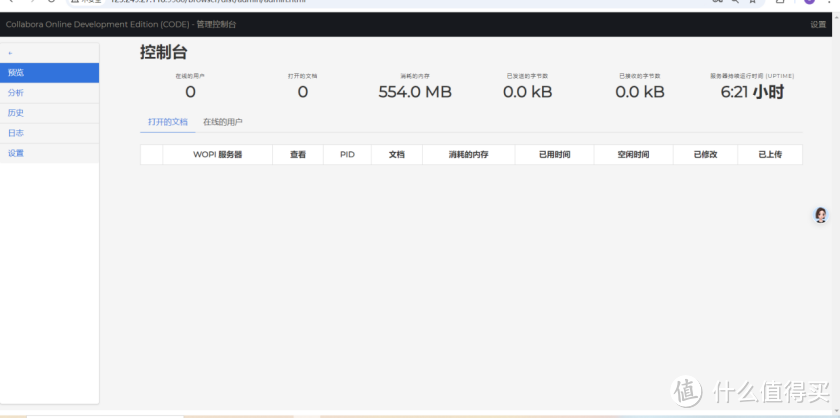Click the 已修改 column header
The width and height of the screenshot is (840, 418).
point(705,155)
